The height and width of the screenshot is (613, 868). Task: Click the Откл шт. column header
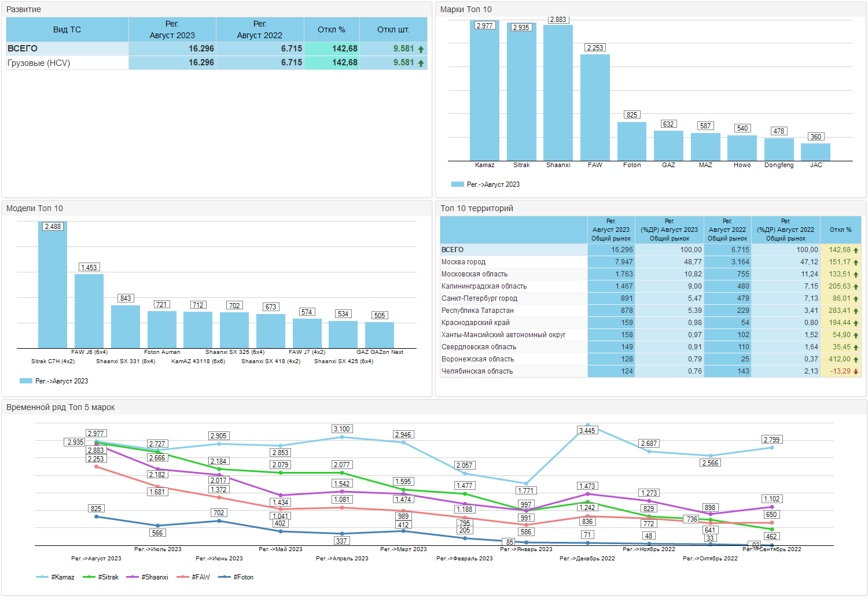click(x=393, y=29)
